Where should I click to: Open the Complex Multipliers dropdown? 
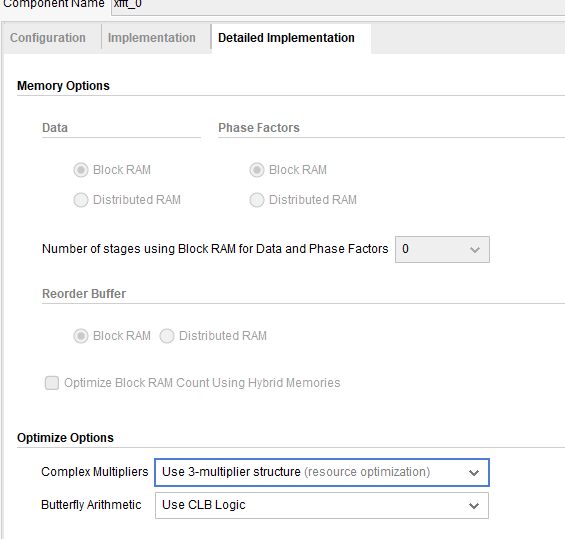pos(322,472)
